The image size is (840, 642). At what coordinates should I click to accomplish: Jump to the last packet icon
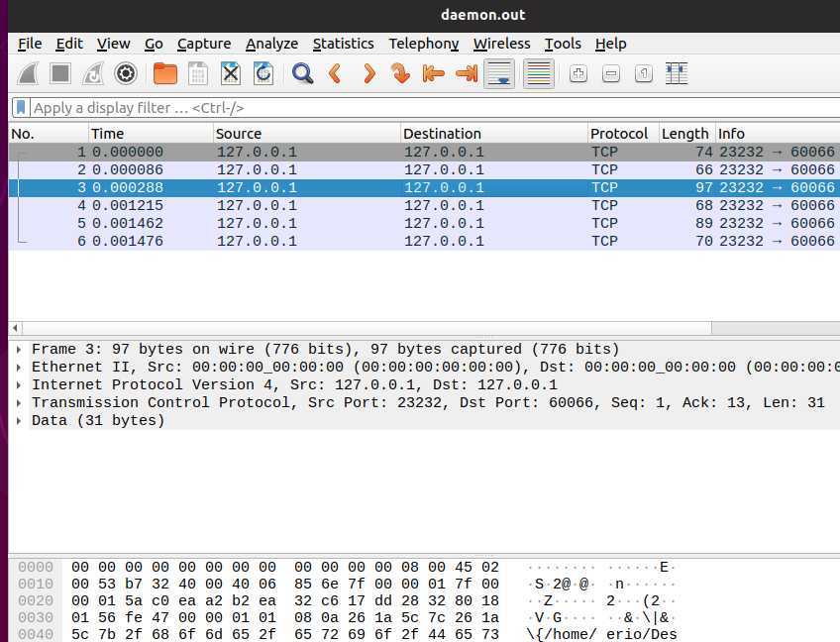[467, 73]
